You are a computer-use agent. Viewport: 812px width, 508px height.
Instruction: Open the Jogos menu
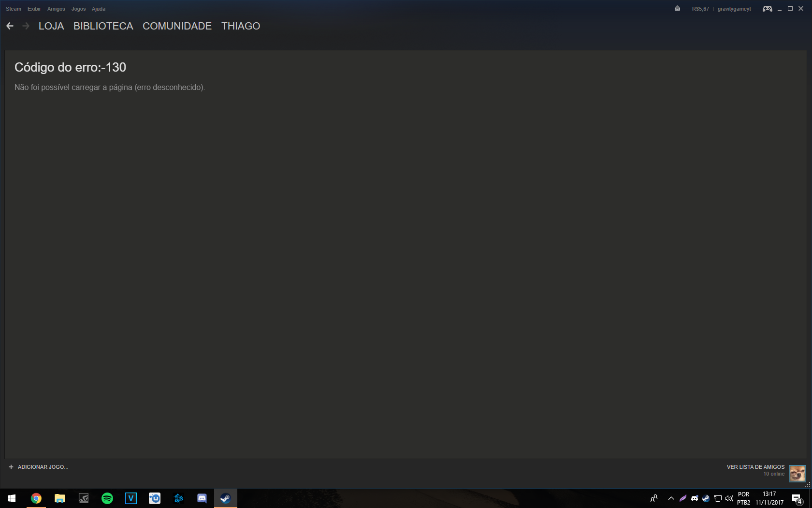78,9
